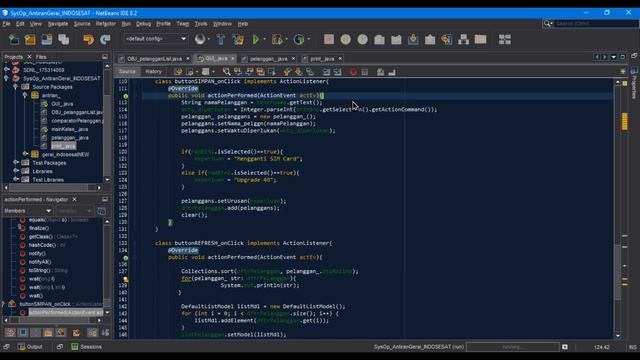The width and height of the screenshot is (640, 360).
Task: Toggle show non-public members filter in Navigator
Action: pos(48,332)
